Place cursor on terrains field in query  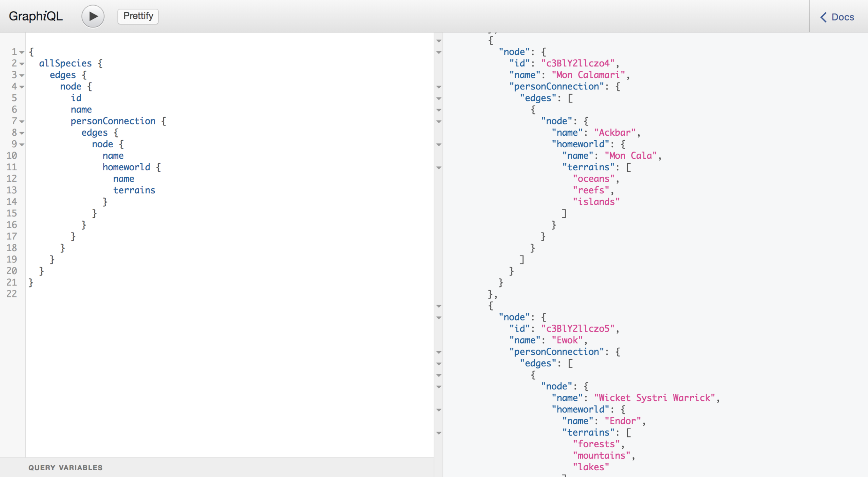pyautogui.click(x=134, y=190)
